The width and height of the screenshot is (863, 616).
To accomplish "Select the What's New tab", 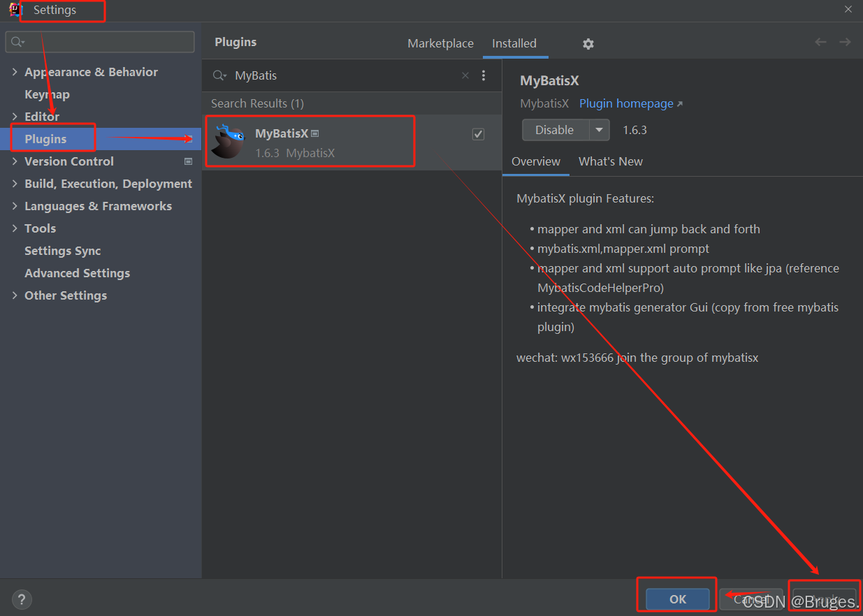I will tap(611, 161).
